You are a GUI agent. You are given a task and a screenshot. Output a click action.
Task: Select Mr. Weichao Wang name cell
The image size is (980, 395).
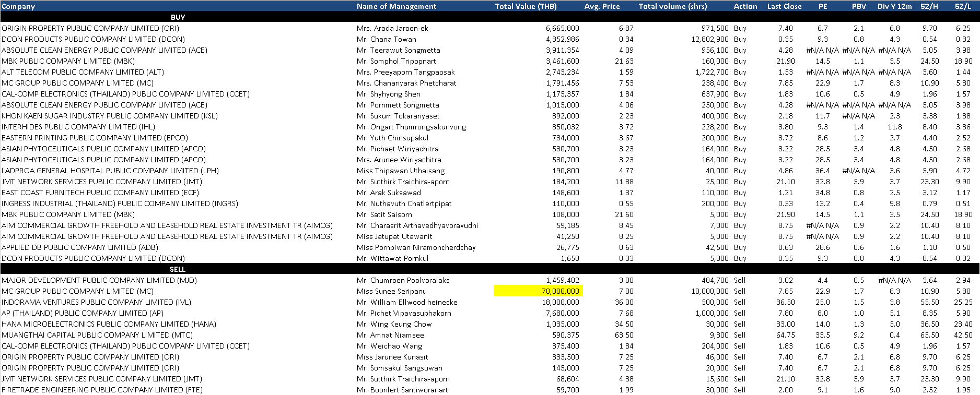(x=390, y=346)
